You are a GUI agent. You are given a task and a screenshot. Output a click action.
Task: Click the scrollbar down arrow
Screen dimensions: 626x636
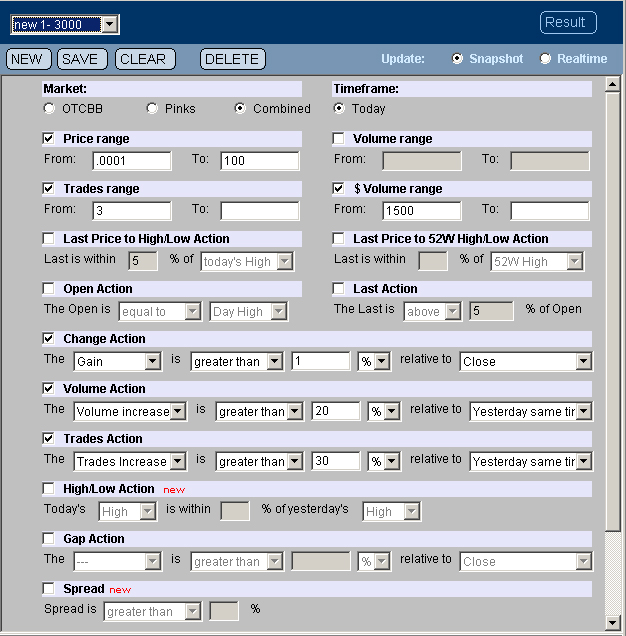tap(612, 622)
